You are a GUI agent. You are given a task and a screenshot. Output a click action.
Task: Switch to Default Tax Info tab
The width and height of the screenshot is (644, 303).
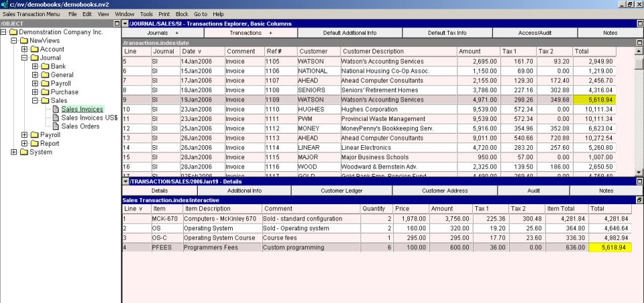447,32
